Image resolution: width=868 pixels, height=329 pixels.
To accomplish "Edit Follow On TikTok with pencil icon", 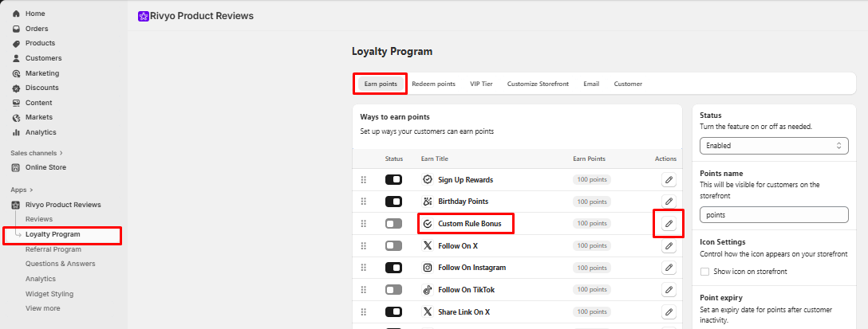I will (x=669, y=290).
